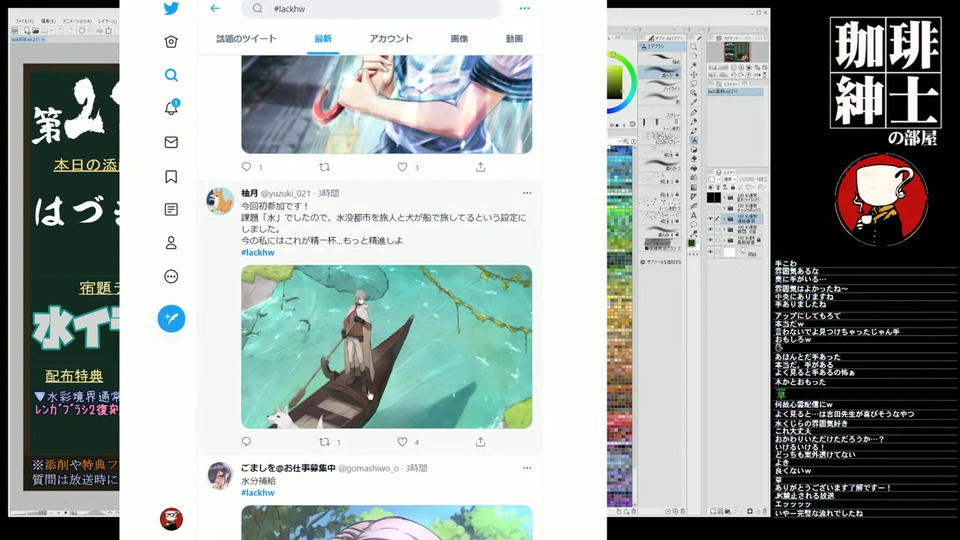Open Twitter More circle icon in sidebar

coord(171,277)
